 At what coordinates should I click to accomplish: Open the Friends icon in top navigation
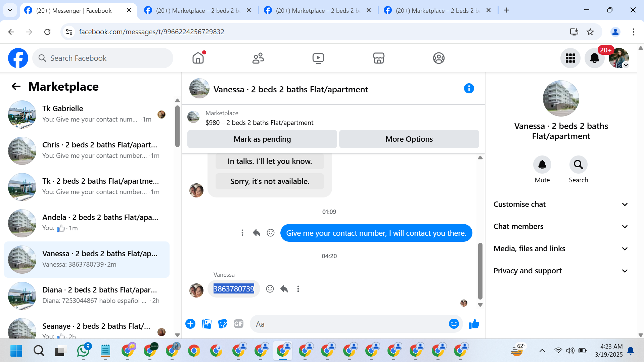coord(258,58)
